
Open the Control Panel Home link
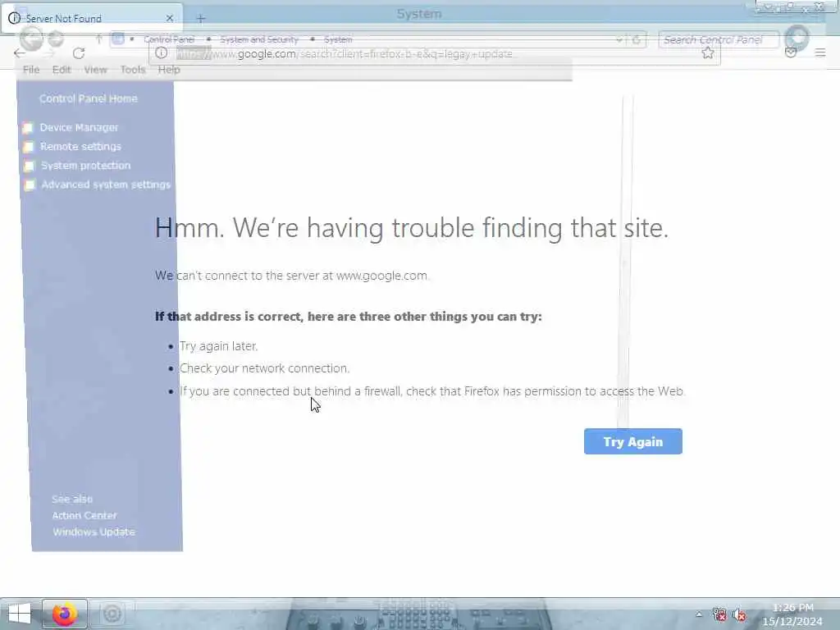[89, 98]
